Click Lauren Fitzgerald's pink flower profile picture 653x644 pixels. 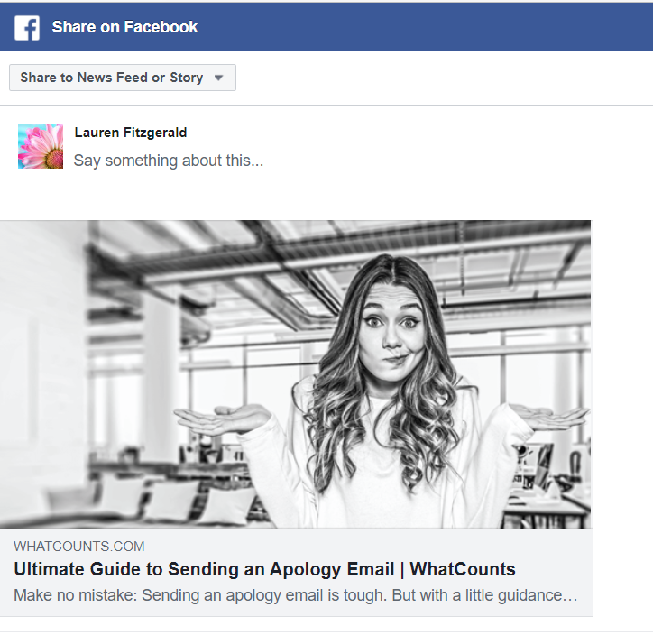click(41, 146)
